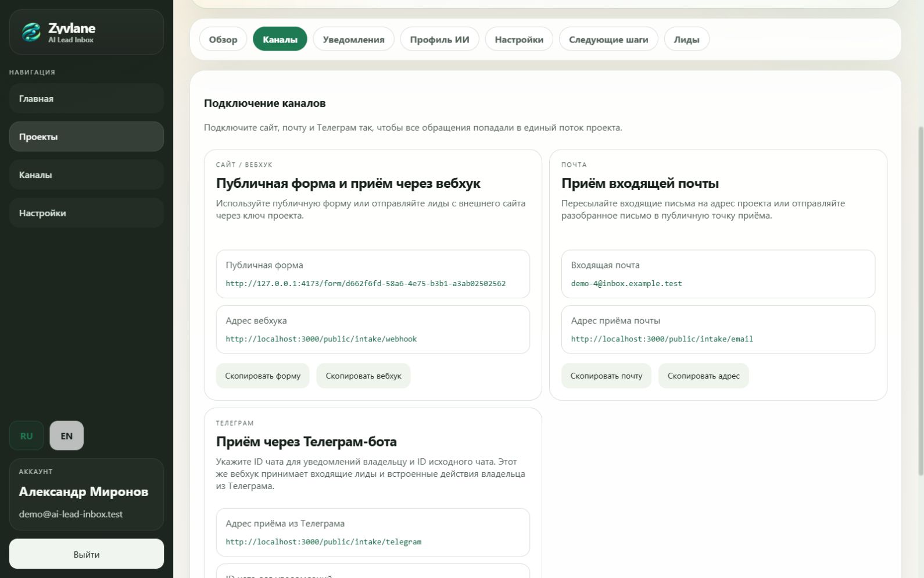Switch interface language to EN
This screenshot has width=924, height=578.
tap(67, 436)
